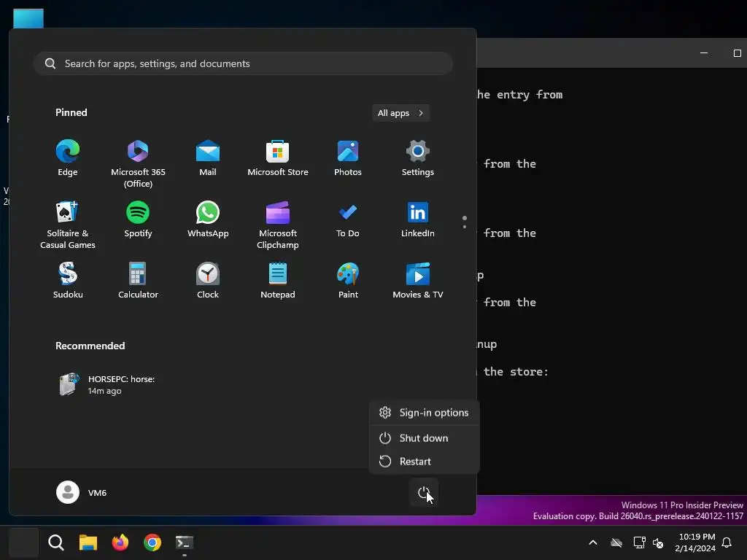Launch Chrome from taskbar
This screenshot has height=560, width=747.
point(152,542)
